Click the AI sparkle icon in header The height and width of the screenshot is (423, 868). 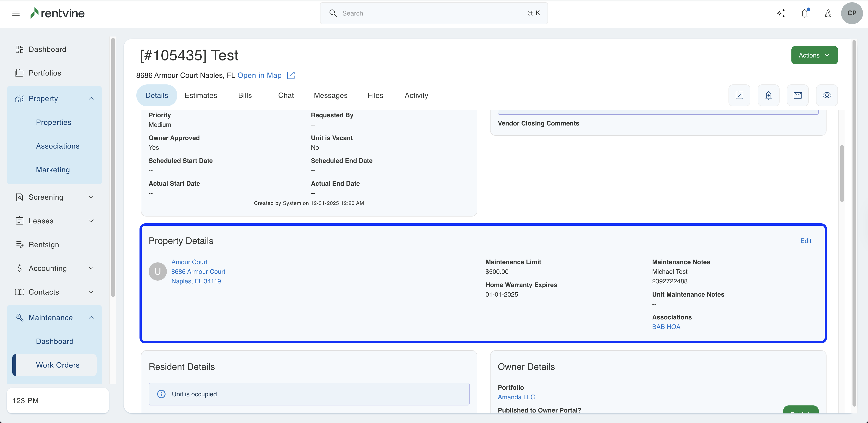pos(781,13)
